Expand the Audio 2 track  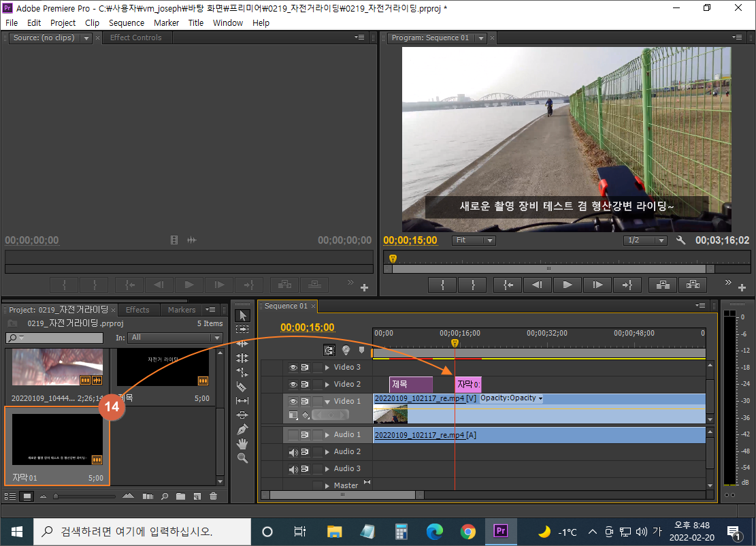(327, 452)
